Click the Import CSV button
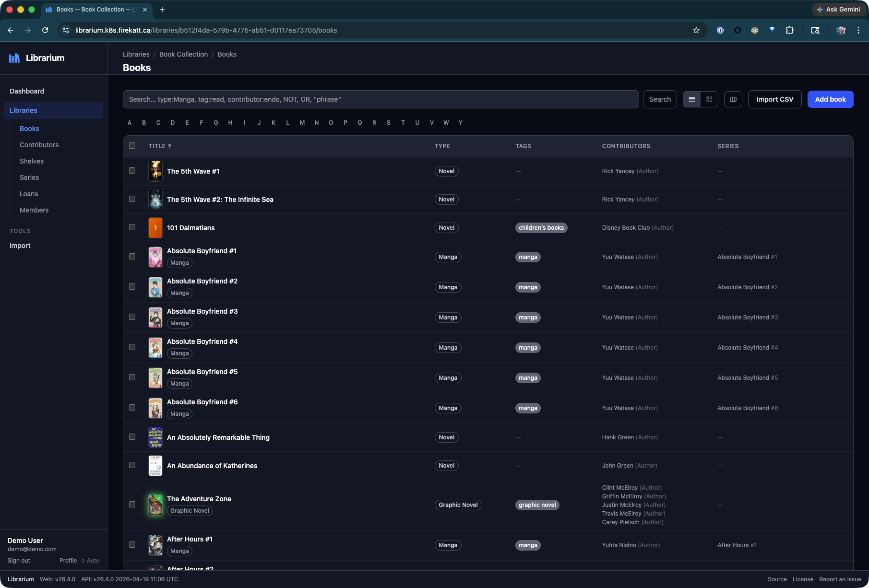The width and height of the screenshot is (869, 588). point(774,99)
